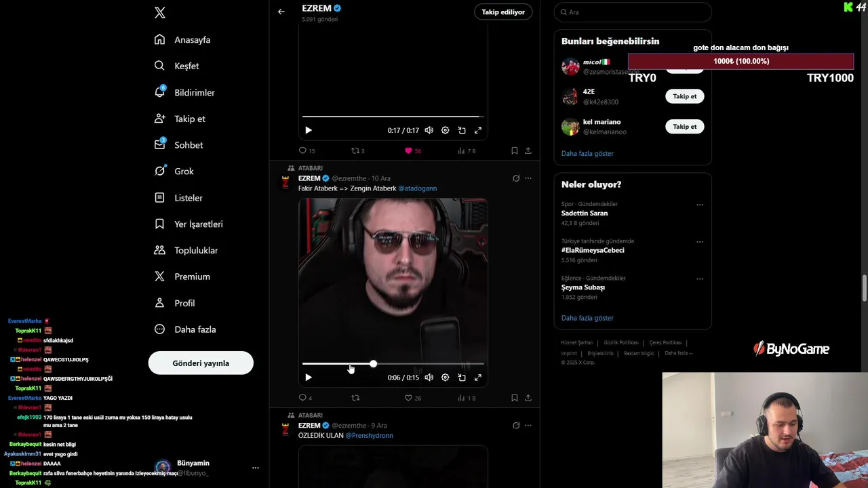Unlike the top post with 56 likes
This screenshot has height=488, width=868.
[x=412, y=150]
